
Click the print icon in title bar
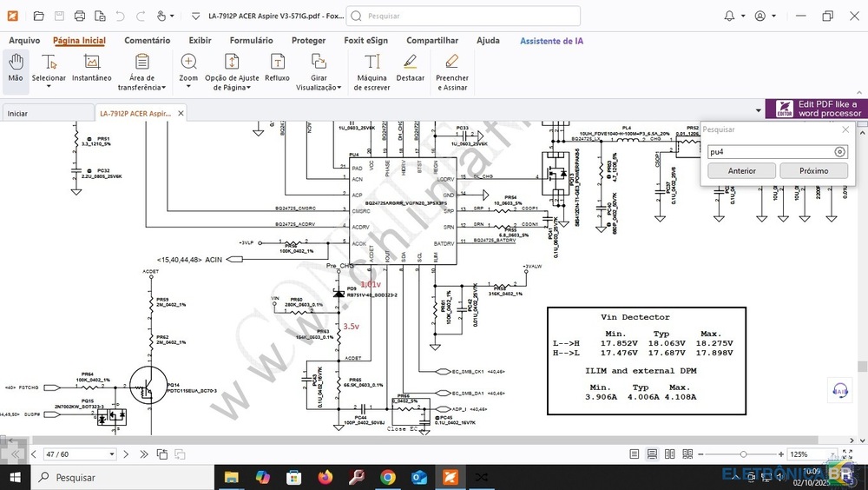(80, 16)
